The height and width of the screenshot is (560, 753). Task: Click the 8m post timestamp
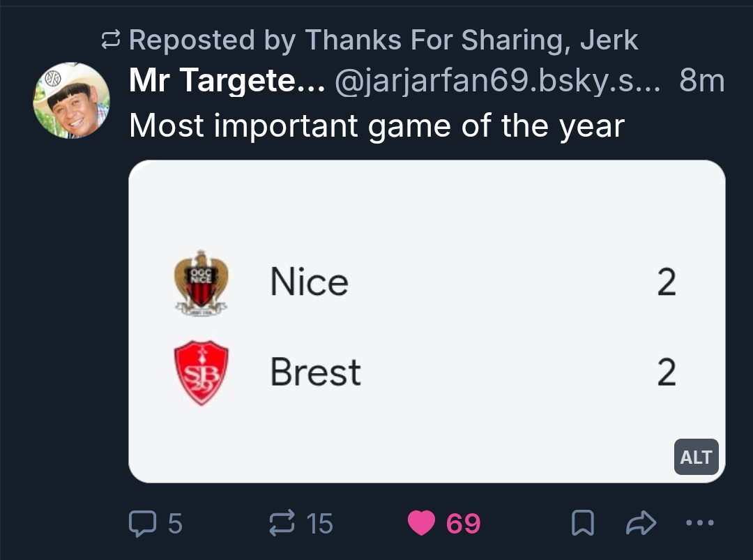click(x=701, y=82)
